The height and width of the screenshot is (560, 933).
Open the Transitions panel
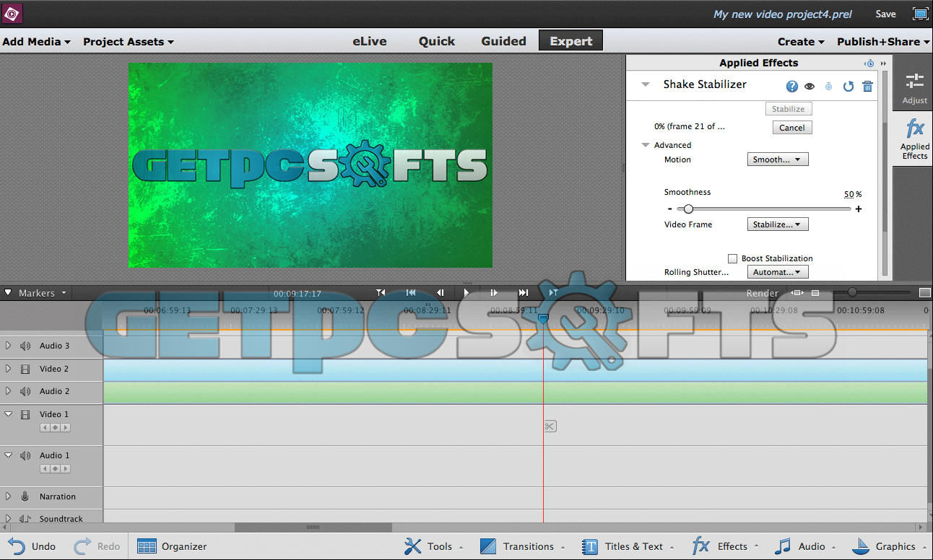point(522,546)
